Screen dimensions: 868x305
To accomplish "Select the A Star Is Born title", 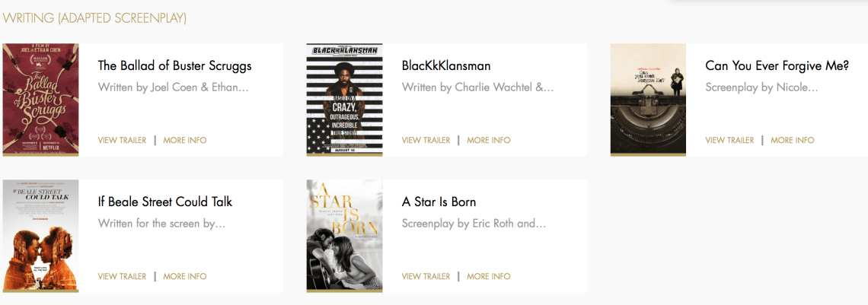I will 439,202.
